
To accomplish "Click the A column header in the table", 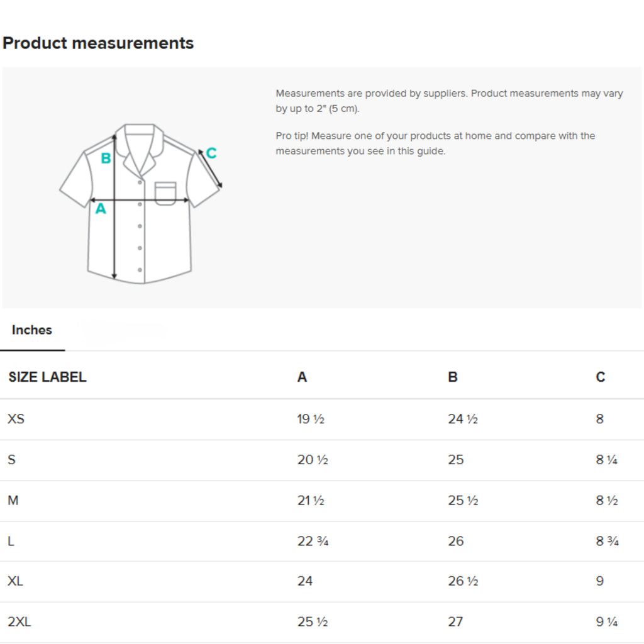I will (x=302, y=377).
